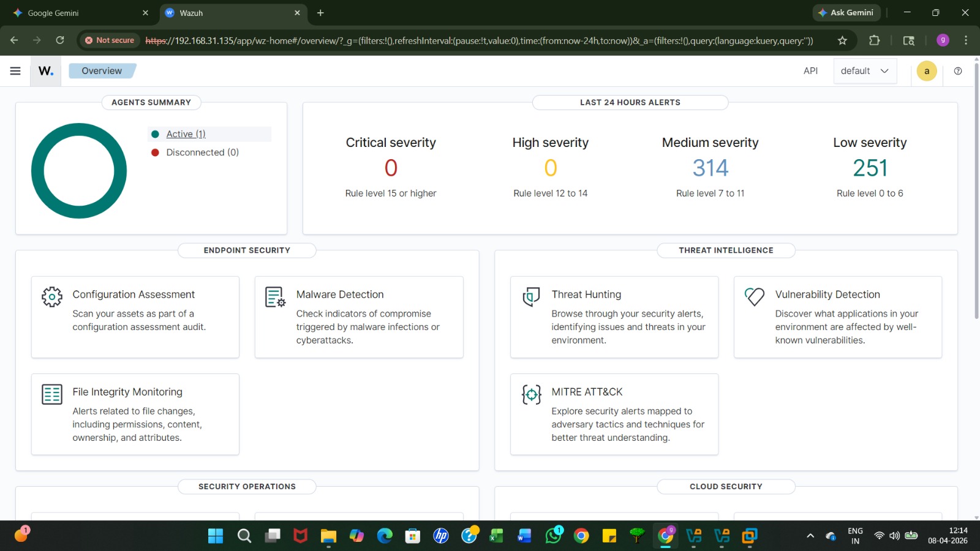The image size is (980, 551).
Task: Click the red Disconnected legend dot
Action: coord(155,152)
